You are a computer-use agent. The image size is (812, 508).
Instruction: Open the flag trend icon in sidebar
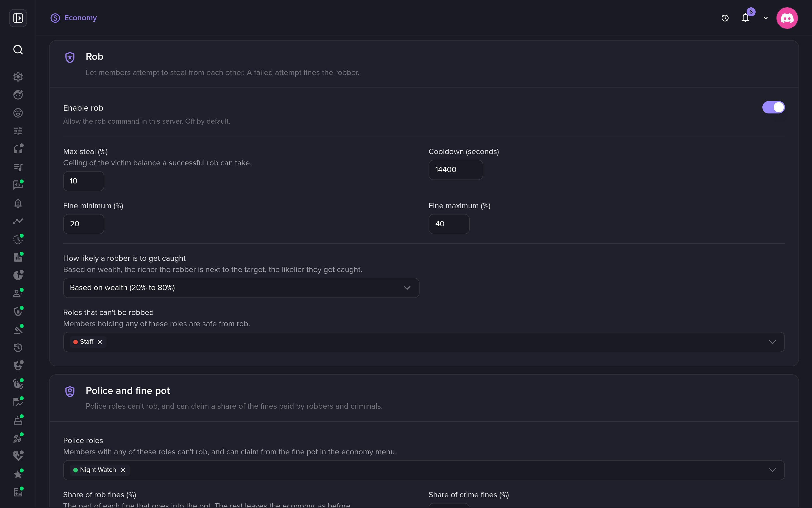coord(18,402)
